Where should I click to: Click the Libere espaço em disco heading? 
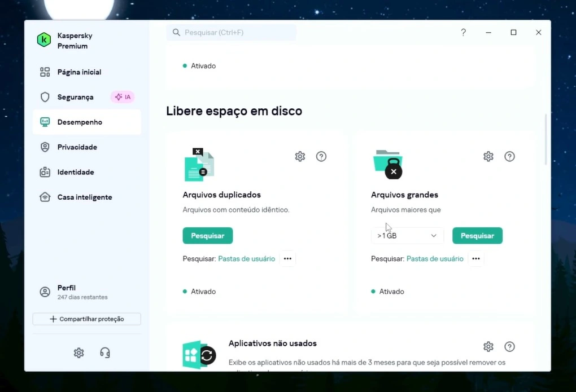point(234,111)
